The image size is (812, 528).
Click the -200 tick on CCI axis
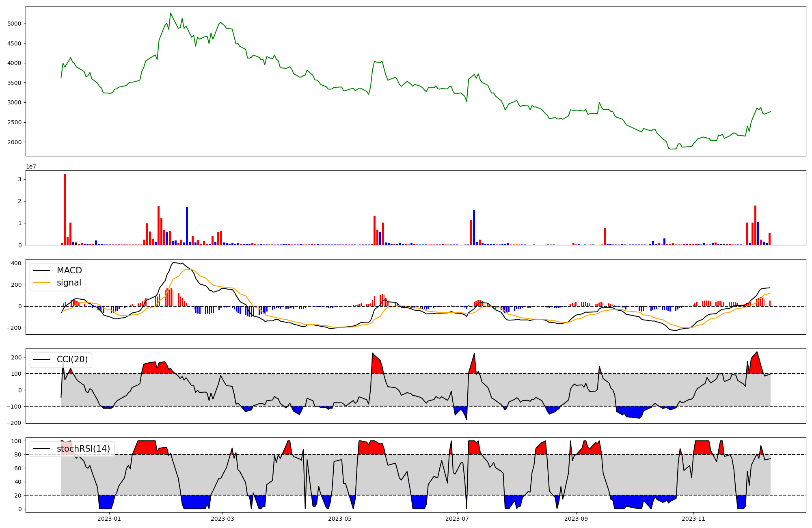click(15, 423)
